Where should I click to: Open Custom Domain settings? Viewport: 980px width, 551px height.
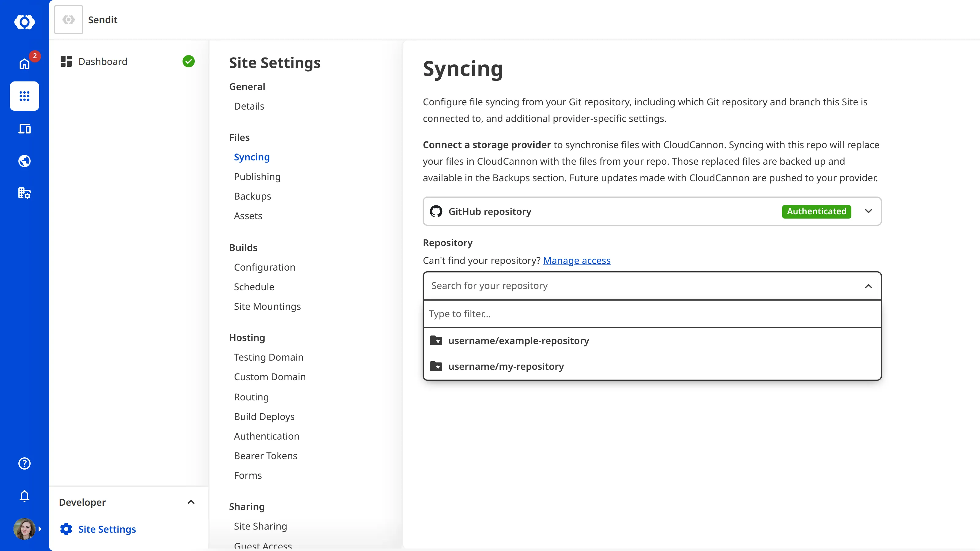(270, 377)
